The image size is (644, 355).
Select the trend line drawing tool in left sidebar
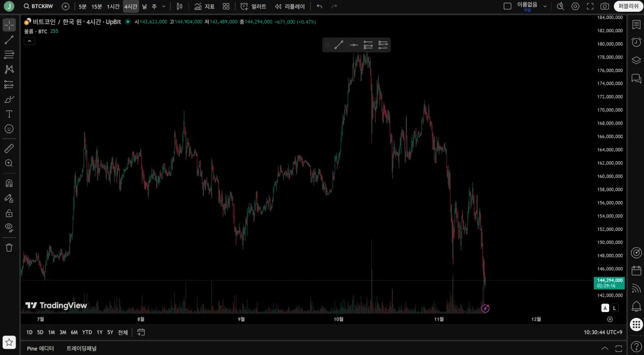pos(9,40)
